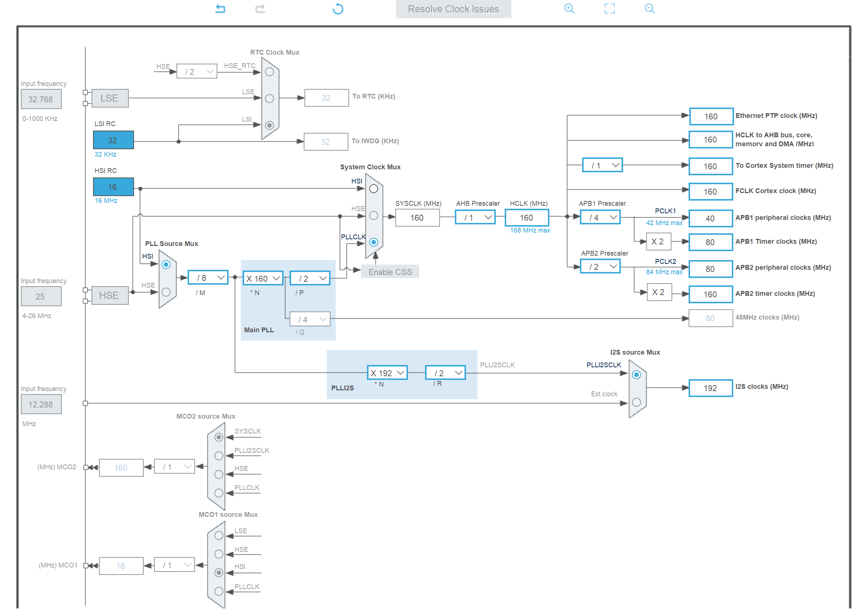Click the HSE input frequency field

(41, 297)
